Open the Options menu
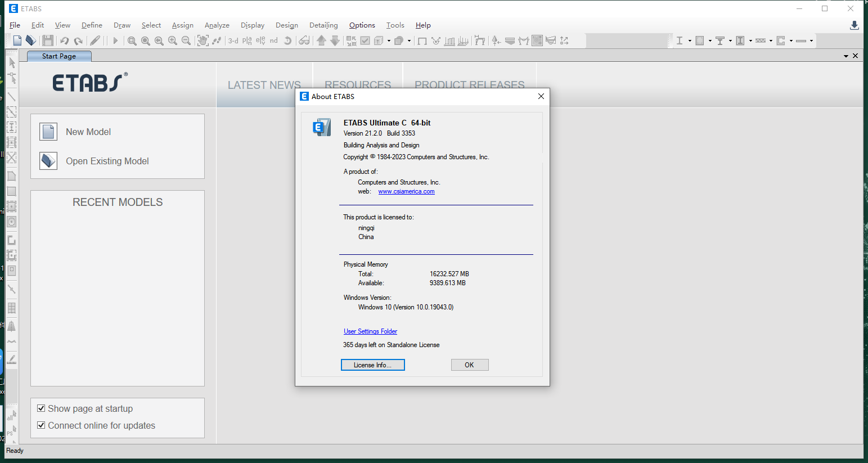868x463 pixels. pyautogui.click(x=362, y=25)
